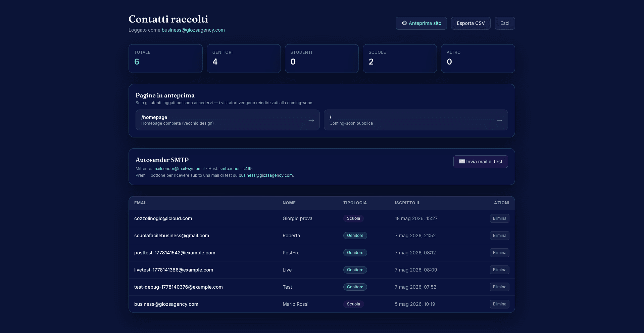This screenshot has width=644, height=333.
Task: Click the Contatti raccolti page title
Action: (x=168, y=19)
